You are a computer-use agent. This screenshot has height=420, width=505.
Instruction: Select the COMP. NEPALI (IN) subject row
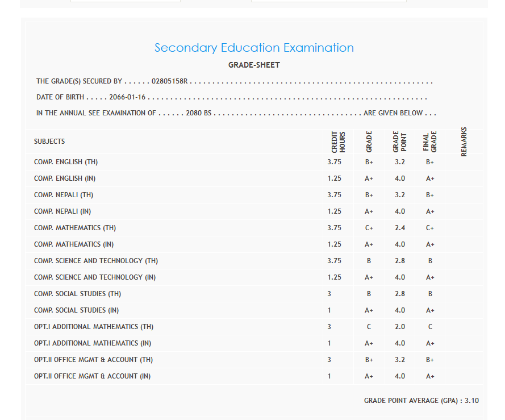tap(62, 211)
